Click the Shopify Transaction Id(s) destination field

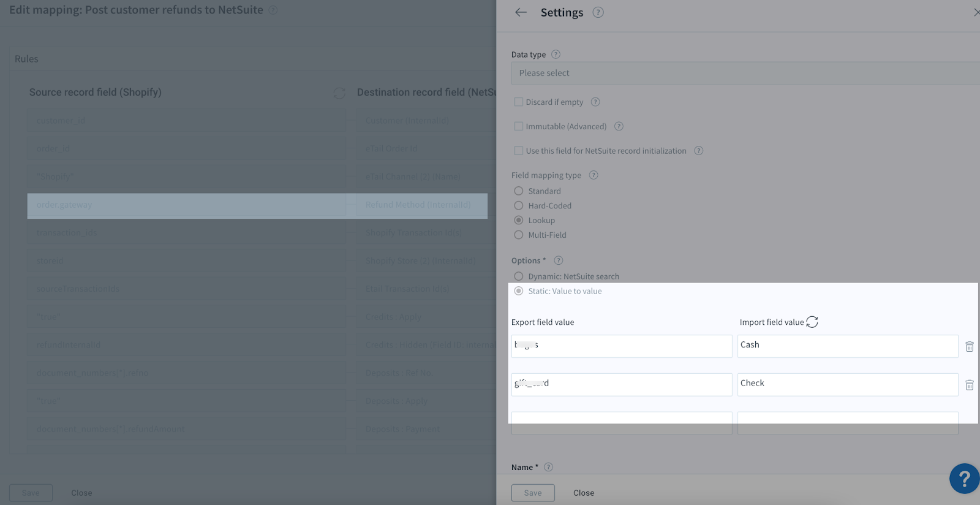pyautogui.click(x=426, y=233)
